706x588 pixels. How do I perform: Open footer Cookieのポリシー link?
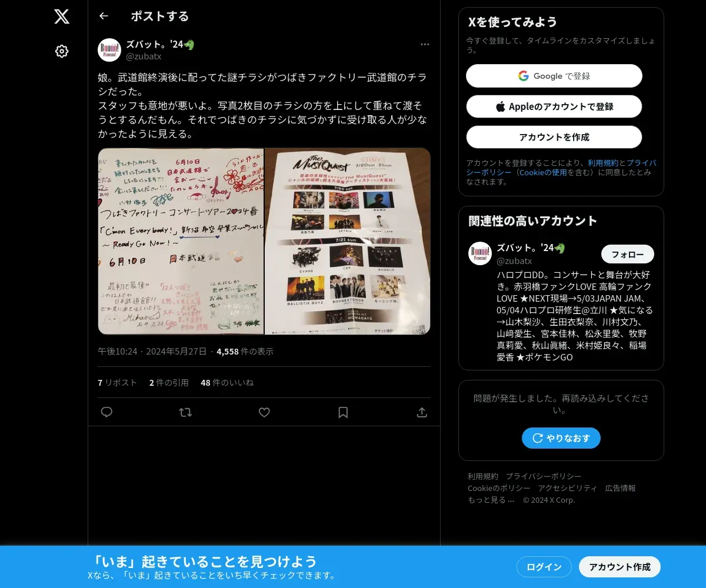click(x=499, y=488)
